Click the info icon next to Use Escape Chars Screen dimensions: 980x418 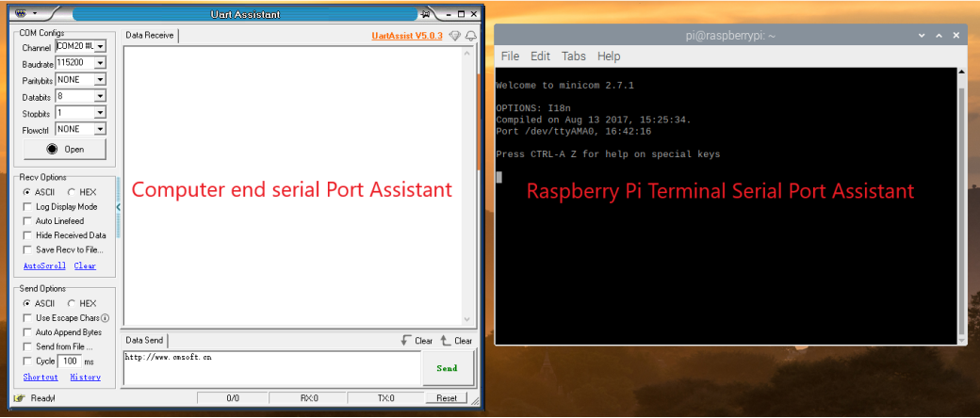coord(106,318)
